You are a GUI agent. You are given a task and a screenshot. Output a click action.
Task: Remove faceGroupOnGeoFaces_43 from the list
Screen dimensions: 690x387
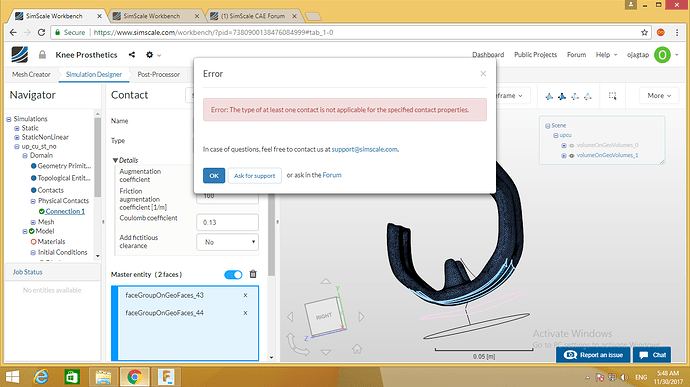tap(246, 295)
